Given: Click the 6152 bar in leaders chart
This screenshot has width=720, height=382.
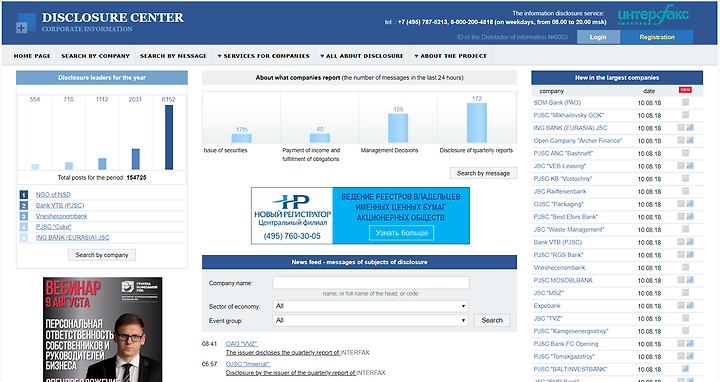Looking at the screenshot, I should pyautogui.click(x=169, y=137).
